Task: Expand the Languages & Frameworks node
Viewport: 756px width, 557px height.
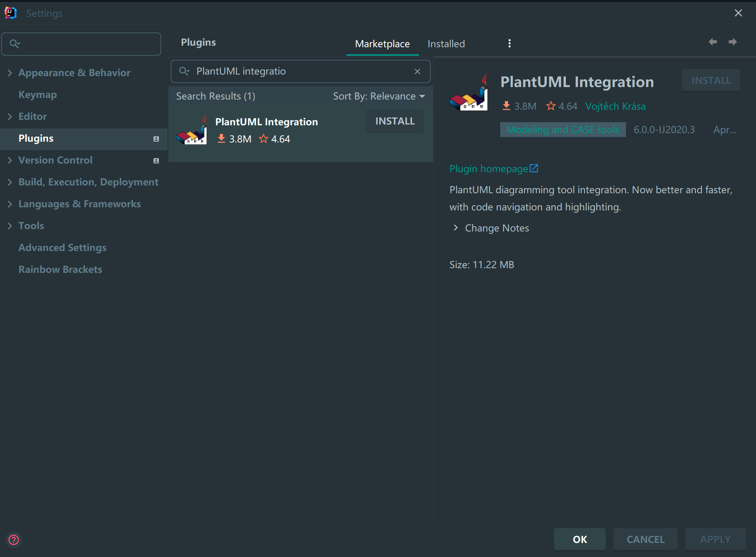Action: point(10,204)
